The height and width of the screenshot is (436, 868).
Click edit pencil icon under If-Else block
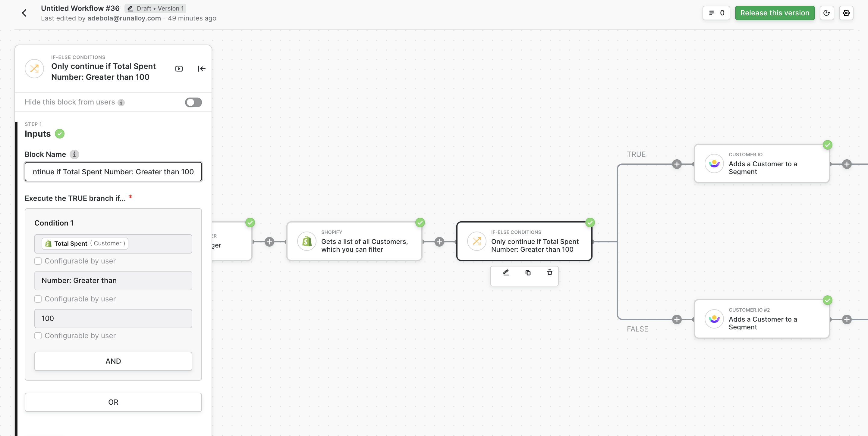506,273
